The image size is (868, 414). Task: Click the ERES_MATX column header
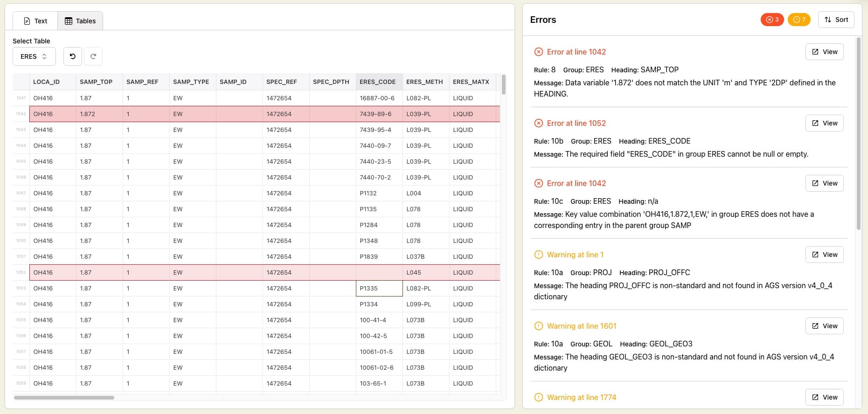pos(472,82)
